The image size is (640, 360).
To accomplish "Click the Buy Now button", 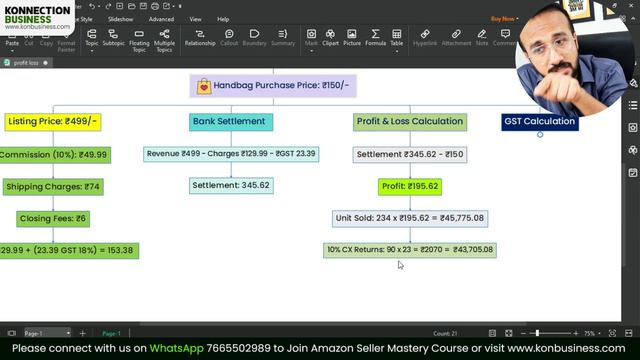I will click(504, 19).
